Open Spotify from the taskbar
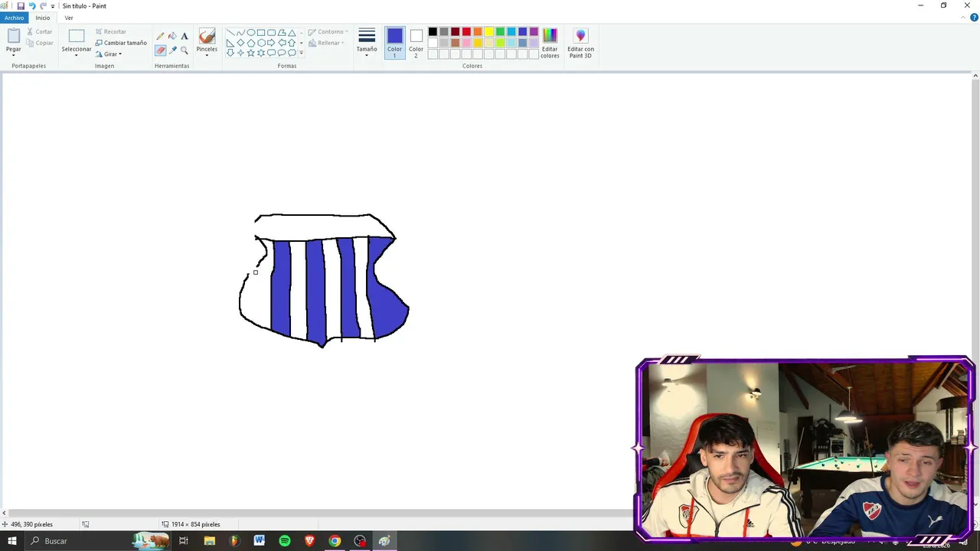980x551 pixels. [x=285, y=541]
